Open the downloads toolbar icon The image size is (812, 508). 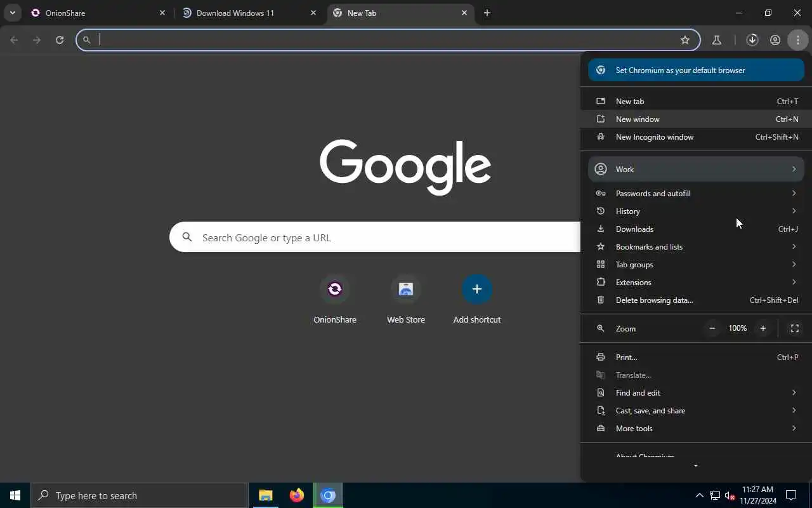click(752, 40)
